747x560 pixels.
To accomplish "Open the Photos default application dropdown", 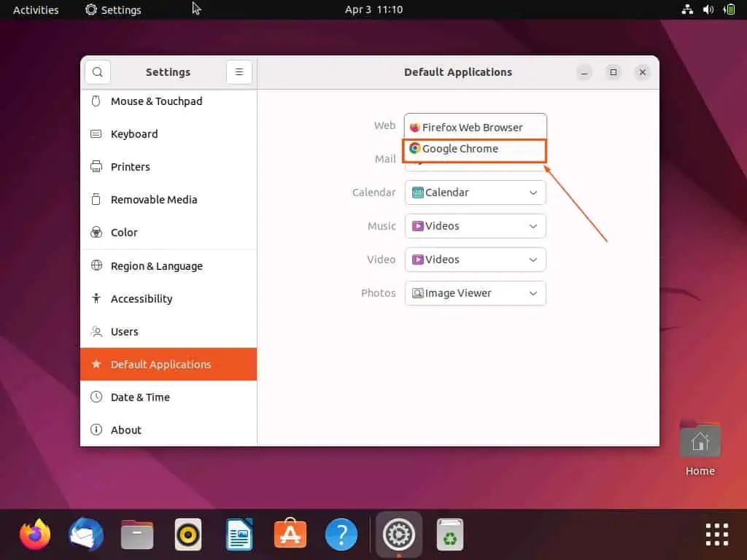I will pos(475,292).
